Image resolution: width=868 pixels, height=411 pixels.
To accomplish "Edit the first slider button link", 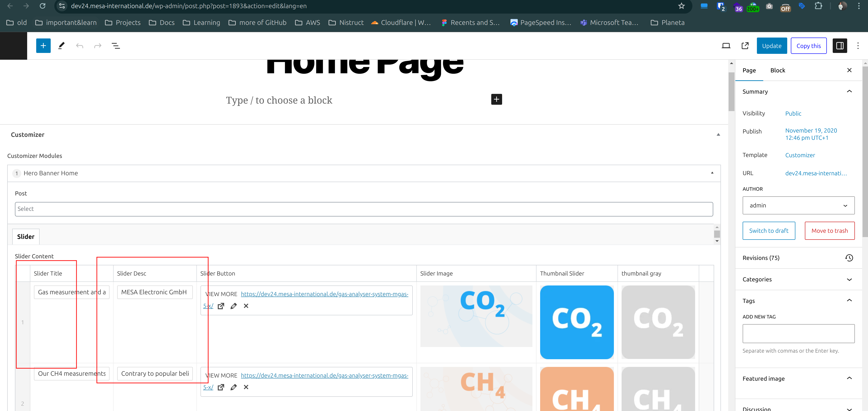I will pos(234,306).
